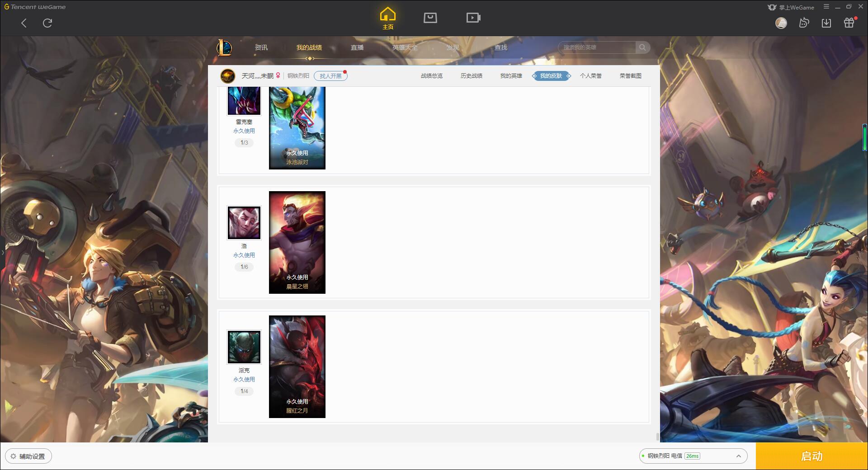
Task: Switch to 个人荣誉 sub-tab
Action: (x=591, y=76)
